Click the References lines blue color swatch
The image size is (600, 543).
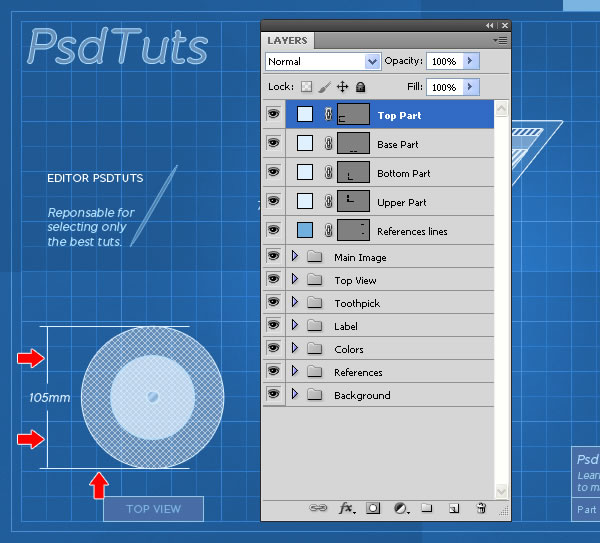click(305, 230)
